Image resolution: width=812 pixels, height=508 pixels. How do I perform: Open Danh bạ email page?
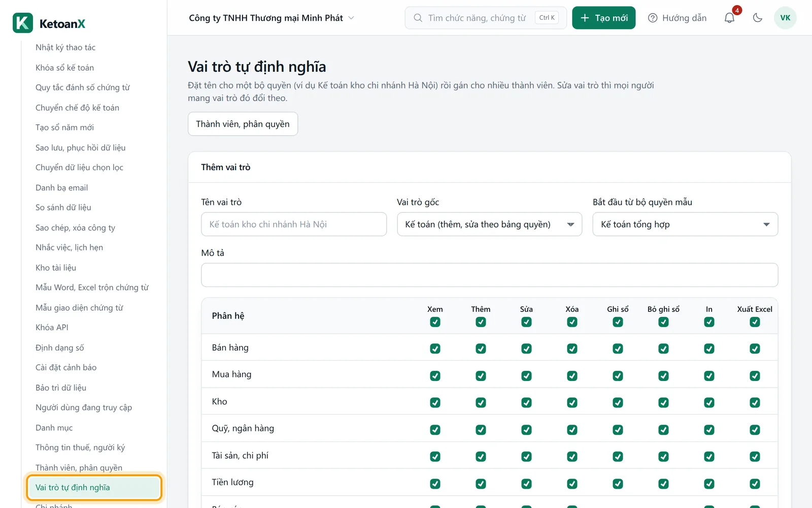coord(61,187)
